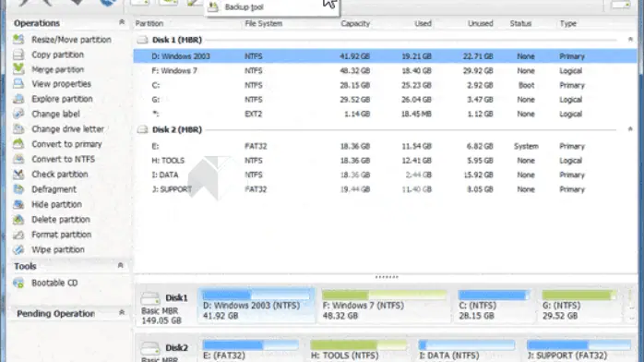Select D: Windows 2003 usage bar in disk map

(x=256, y=295)
